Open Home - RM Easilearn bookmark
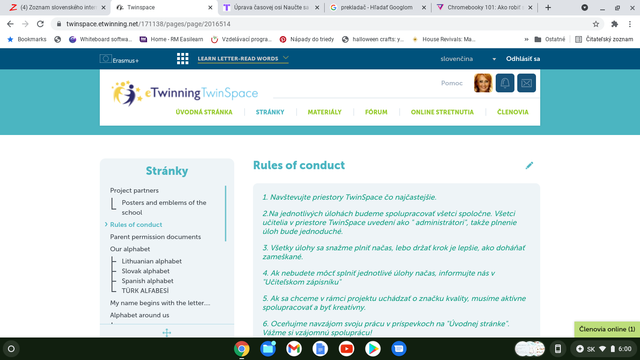Image resolution: width=640 pixels, height=360 pixels. click(171, 39)
